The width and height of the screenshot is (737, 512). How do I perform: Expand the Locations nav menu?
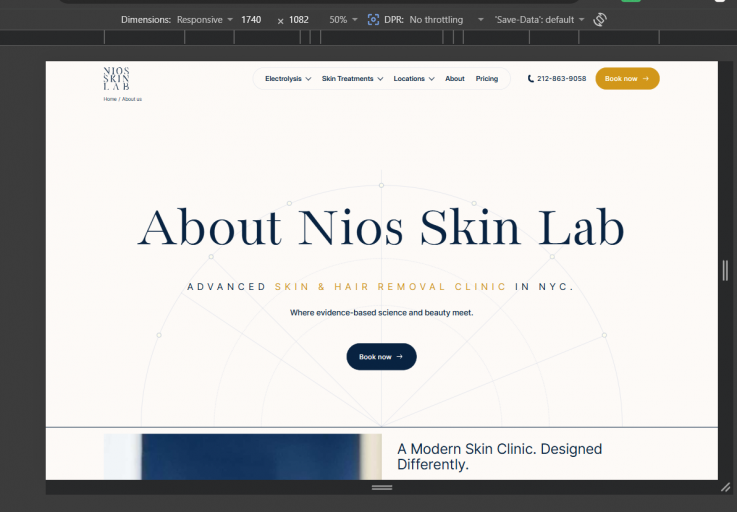(414, 79)
